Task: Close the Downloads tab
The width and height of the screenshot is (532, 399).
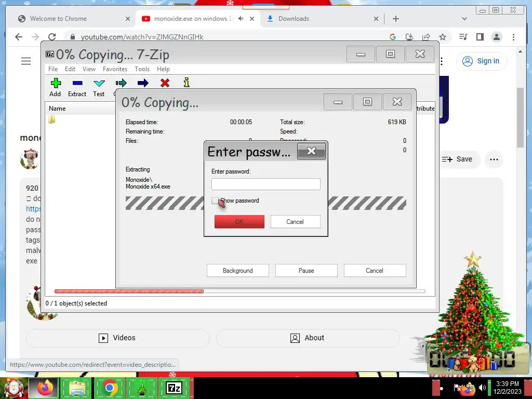Action: (376, 19)
